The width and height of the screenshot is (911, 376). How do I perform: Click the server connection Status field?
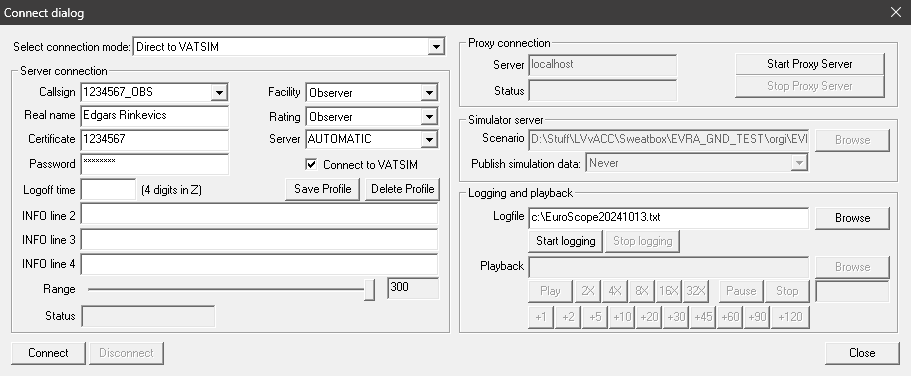148,316
